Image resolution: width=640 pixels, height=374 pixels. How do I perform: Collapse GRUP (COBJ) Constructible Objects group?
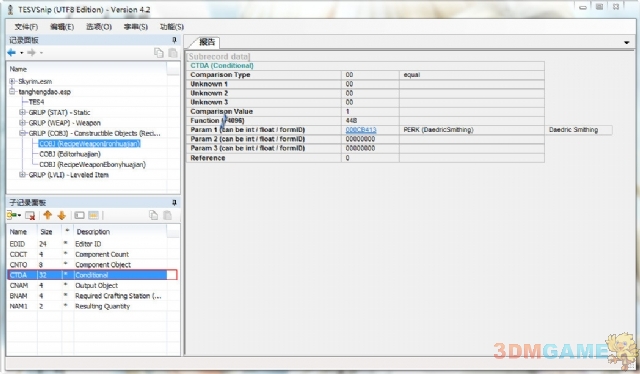[x=22, y=133]
